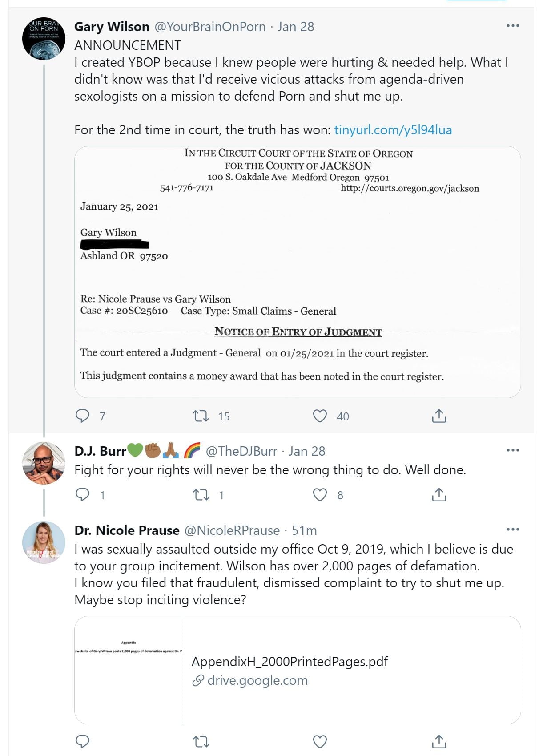The width and height of the screenshot is (547, 756).
Task: Retweet D.J. Burr's tweet
Action: coord(201,495)
